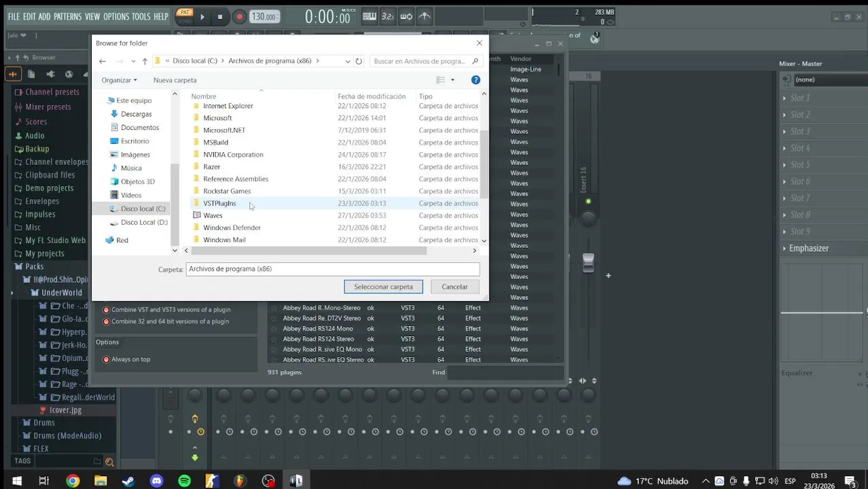Click the browser tags search magnifier icon
868x489 pixels.
point(109,462)
